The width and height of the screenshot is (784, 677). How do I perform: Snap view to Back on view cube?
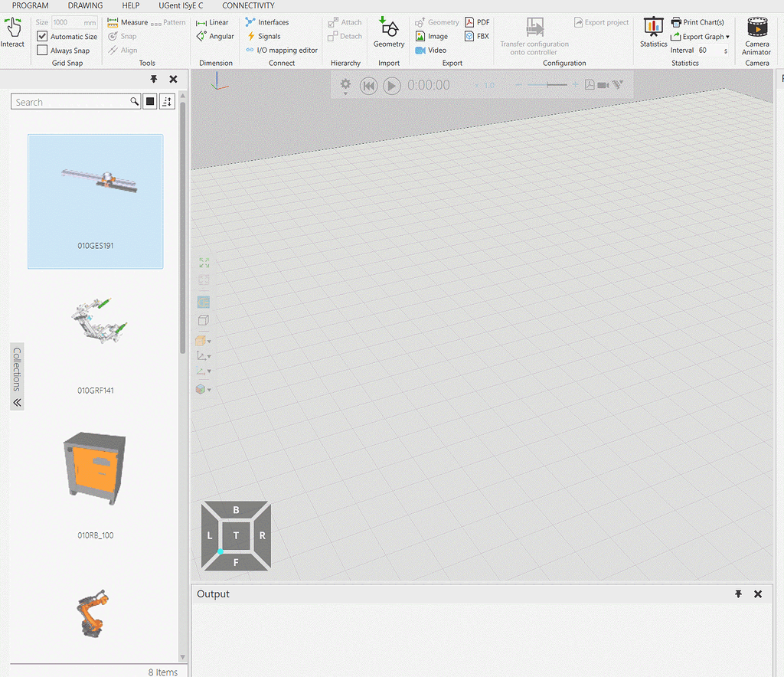pos(236,510)
